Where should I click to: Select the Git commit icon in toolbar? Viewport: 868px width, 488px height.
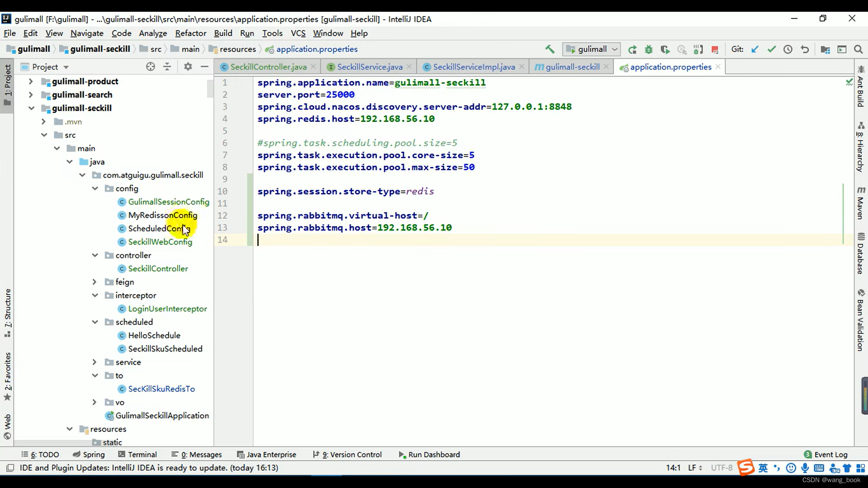click(x=771, y=49)
